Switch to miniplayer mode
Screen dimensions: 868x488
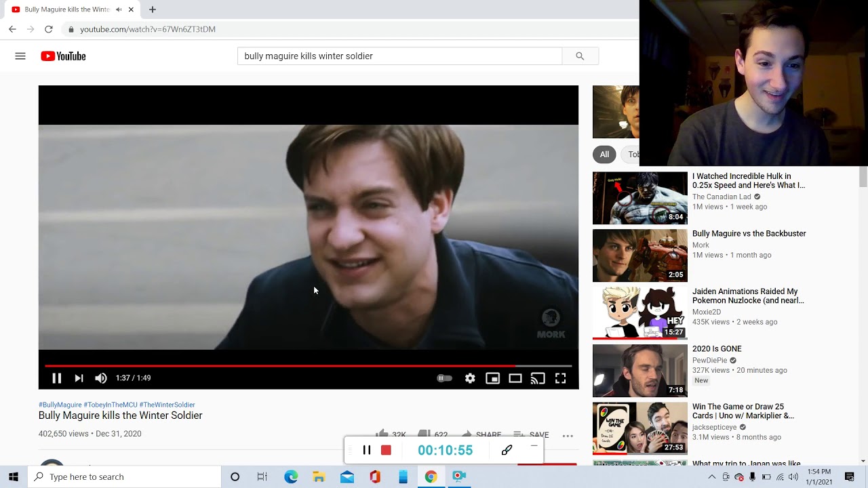point(493,378)
